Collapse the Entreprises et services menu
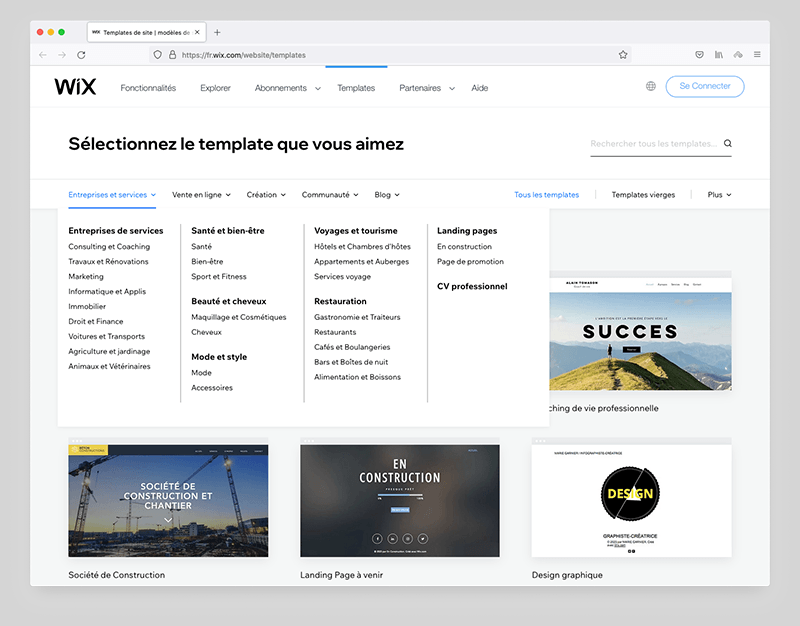 pyautogui.click(x=112, y=195)
